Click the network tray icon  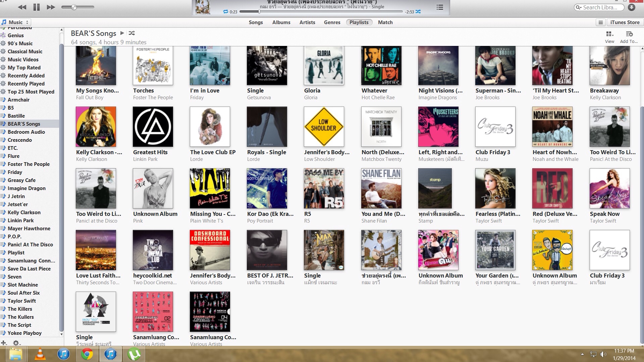pyautogui.click(x=593, y=354)
